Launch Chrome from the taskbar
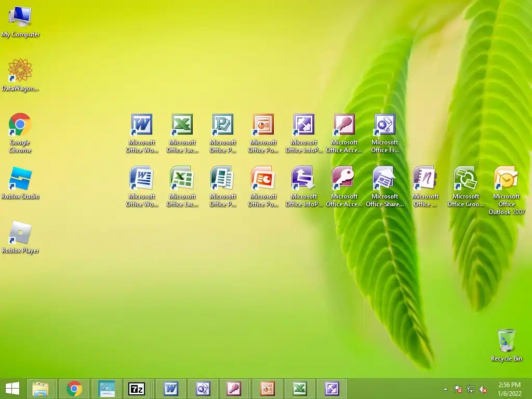The height and width of the screenshot is (399, 532). tap(74, 389)
